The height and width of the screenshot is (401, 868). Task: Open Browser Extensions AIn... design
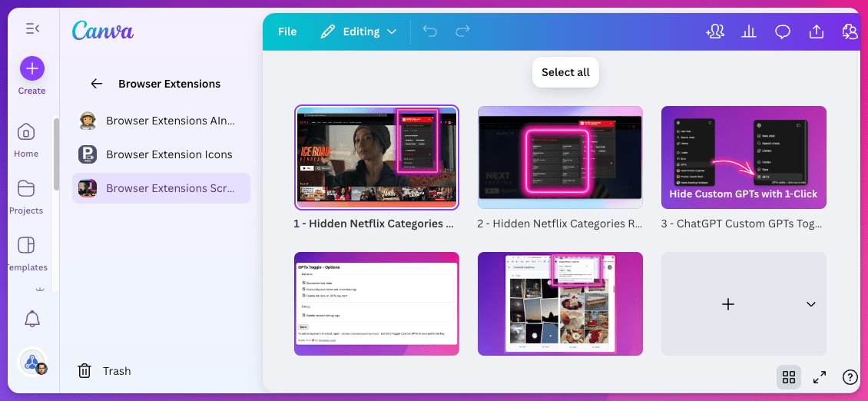161,121
